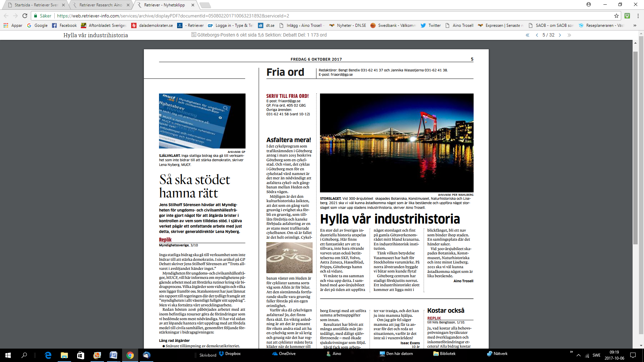Screen dimensions: 644x362
Task: Show hidden system tray icons
Action: click(578, 355)
